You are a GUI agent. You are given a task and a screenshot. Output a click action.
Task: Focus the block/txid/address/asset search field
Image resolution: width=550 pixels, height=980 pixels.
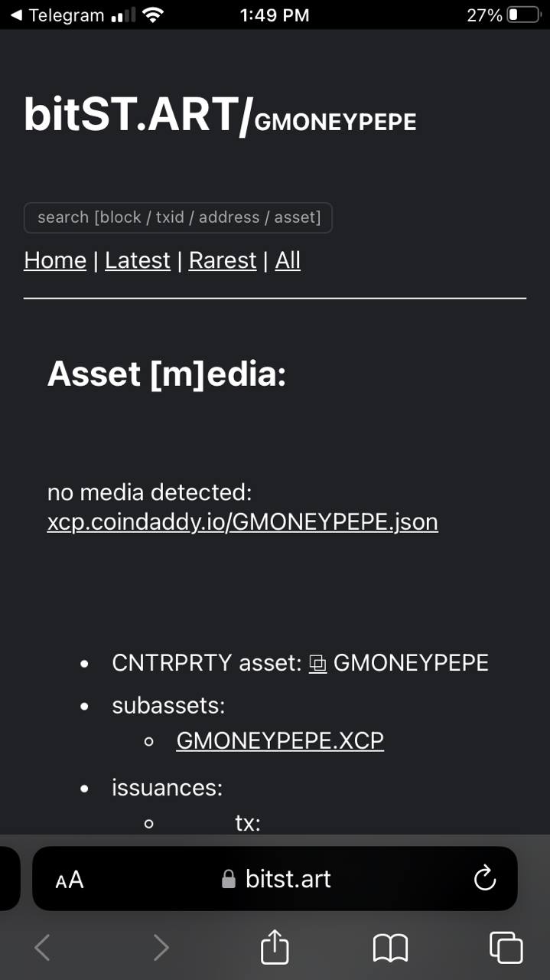coord(178,217)
